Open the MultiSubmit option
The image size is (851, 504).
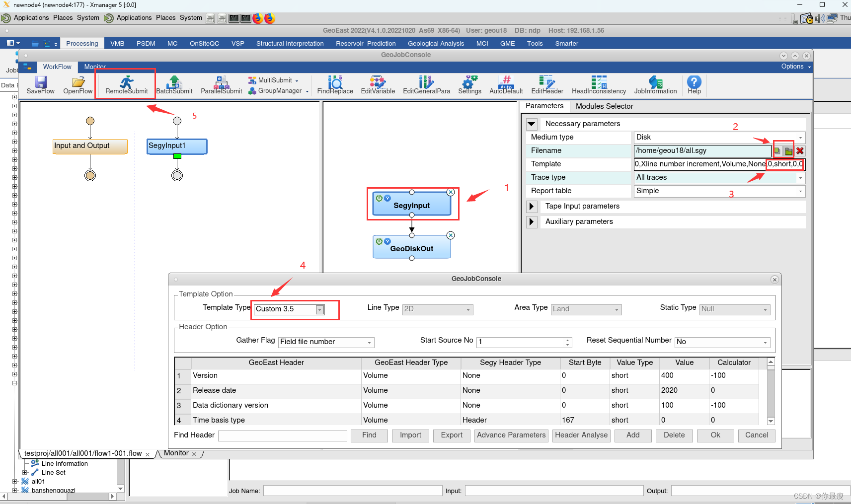(x=273, y=80)
